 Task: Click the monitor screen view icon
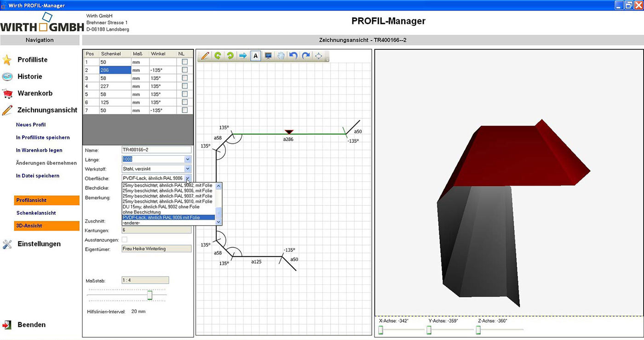tap(268, 56)
